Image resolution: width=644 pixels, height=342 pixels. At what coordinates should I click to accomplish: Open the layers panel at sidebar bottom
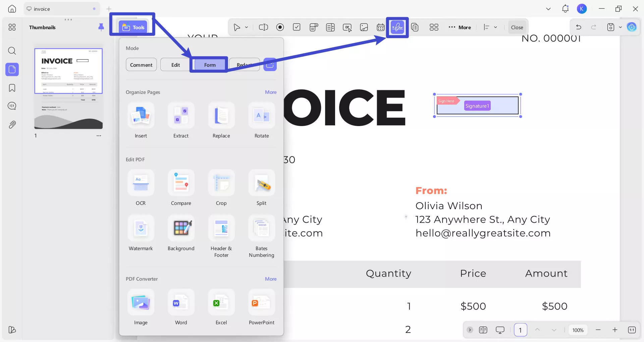click(12, 330)
